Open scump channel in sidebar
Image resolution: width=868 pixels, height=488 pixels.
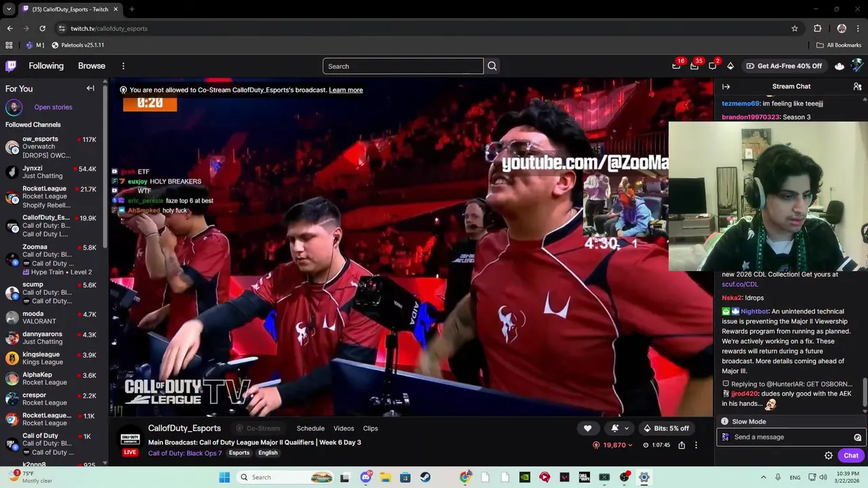(x=51, y=293)
